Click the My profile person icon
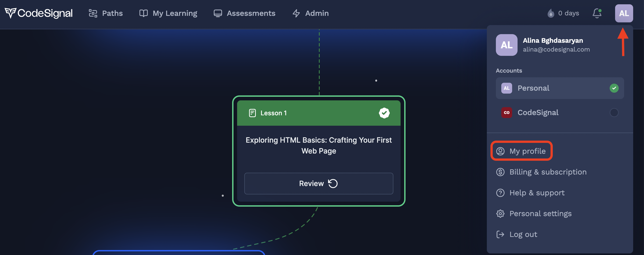This screenshot has height=255, width=644. 500,151
